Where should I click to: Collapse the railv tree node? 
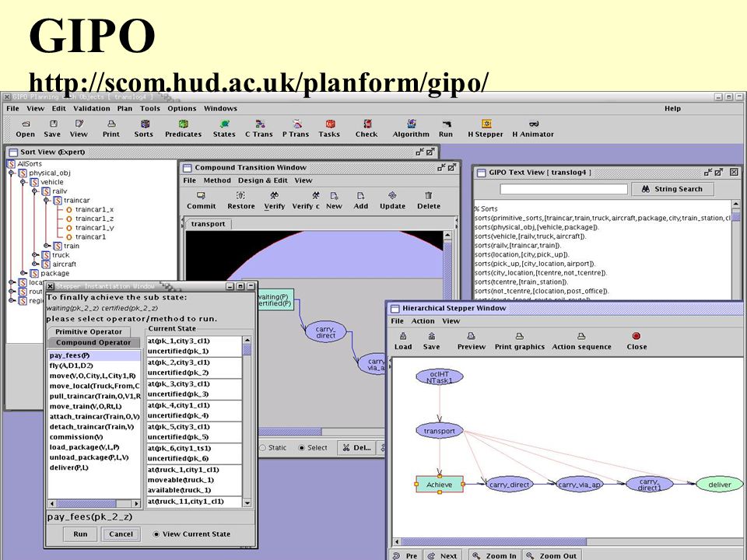coord(35,191)
